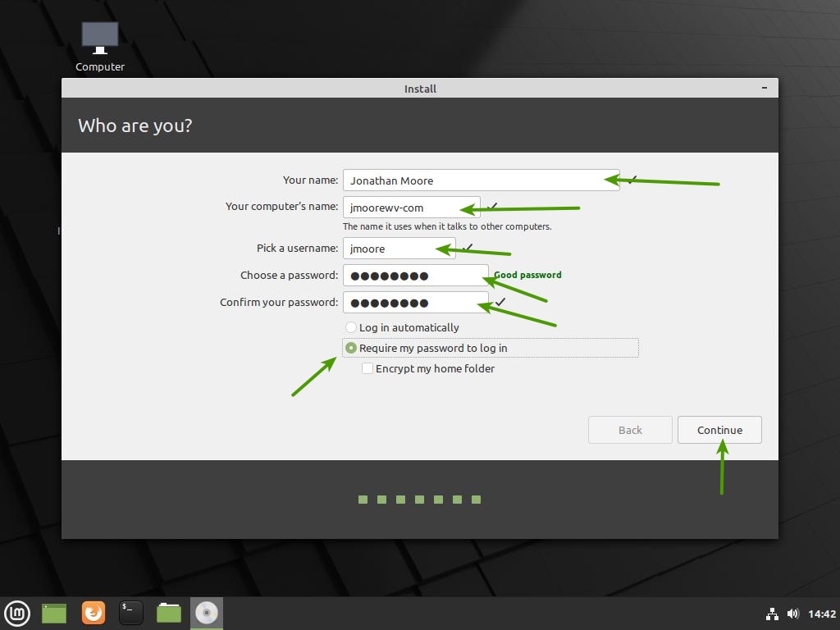Open the Computer desktop icon
The width and height of the screenshot is (840, 630).
point(100,46)
